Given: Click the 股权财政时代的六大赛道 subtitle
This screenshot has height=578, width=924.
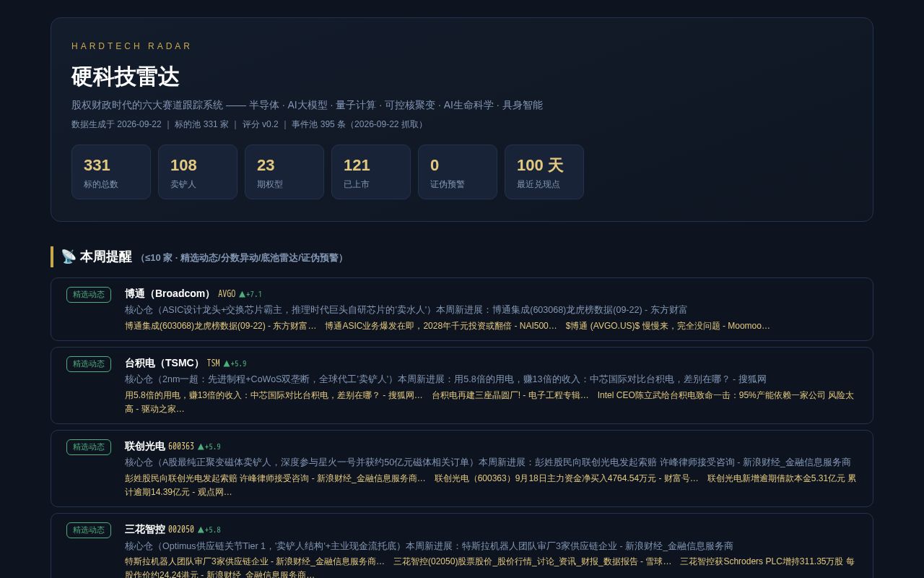Looking at the screenshot, I should click(x=307, y=105).
